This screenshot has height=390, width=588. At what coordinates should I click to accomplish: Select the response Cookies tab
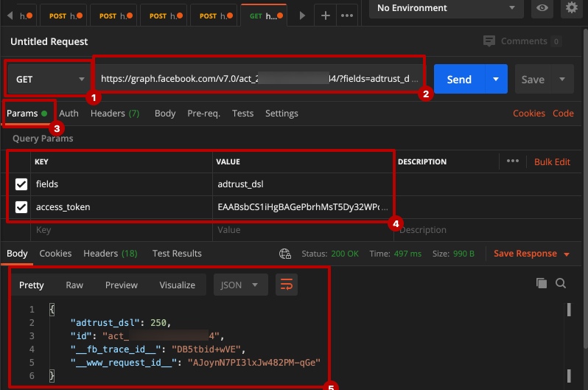[55, 254]
